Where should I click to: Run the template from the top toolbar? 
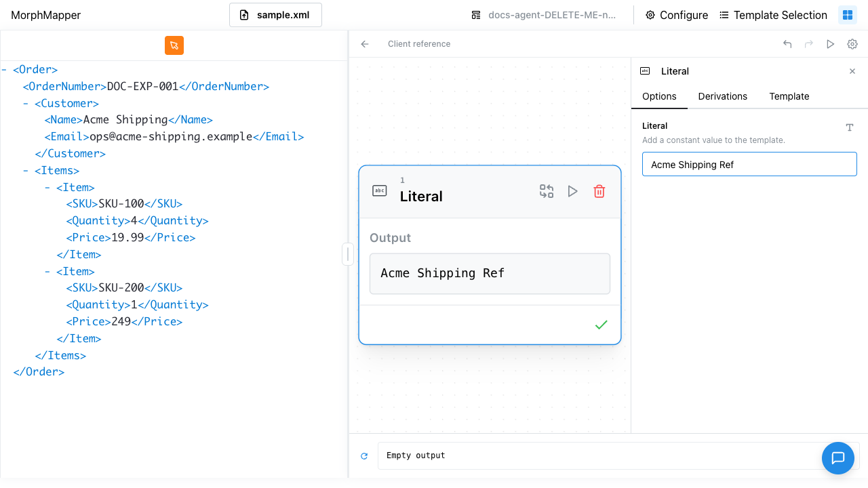831,44
